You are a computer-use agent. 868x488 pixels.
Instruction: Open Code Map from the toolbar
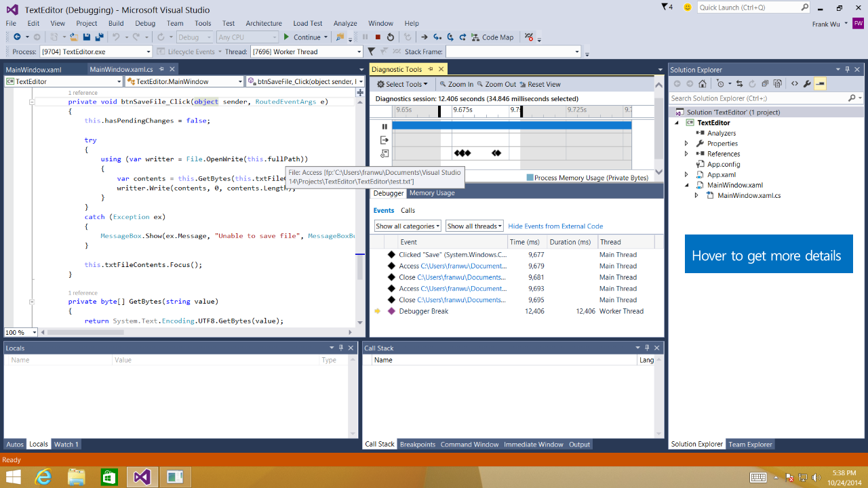[492, 37]
